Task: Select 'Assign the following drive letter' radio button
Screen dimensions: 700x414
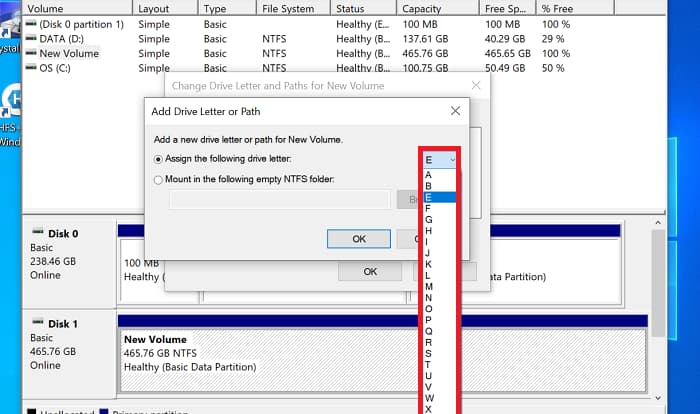Action: tap(158, 159)
